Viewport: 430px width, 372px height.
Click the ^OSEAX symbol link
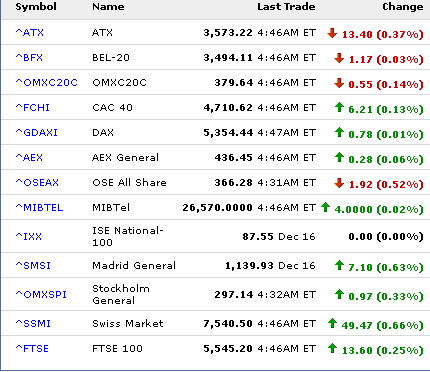point(37,182)
